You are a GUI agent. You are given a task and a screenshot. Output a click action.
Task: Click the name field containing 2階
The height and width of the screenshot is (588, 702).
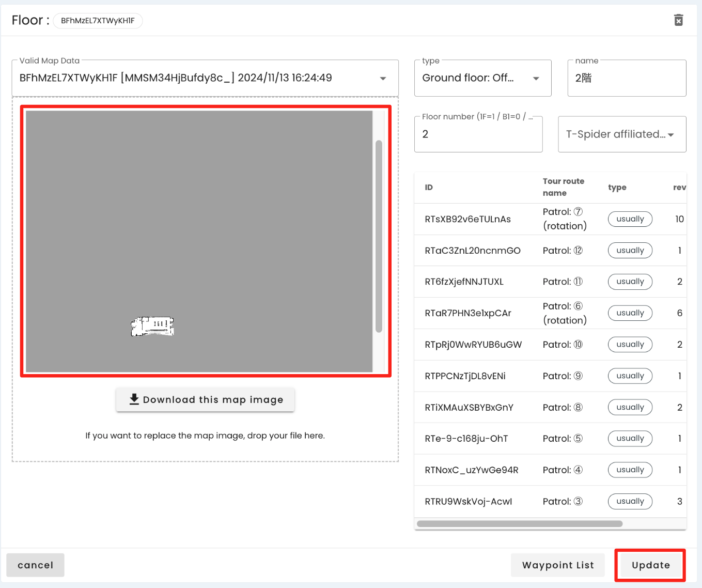point(627,78)
